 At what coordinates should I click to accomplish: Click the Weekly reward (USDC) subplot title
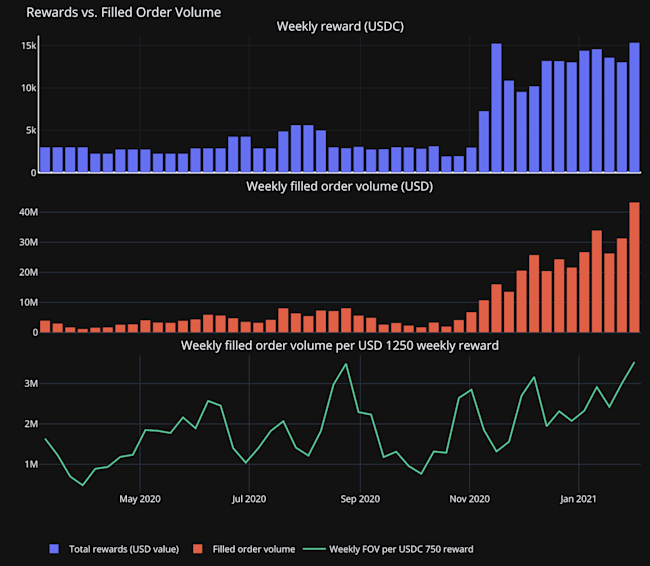(340, 27)
